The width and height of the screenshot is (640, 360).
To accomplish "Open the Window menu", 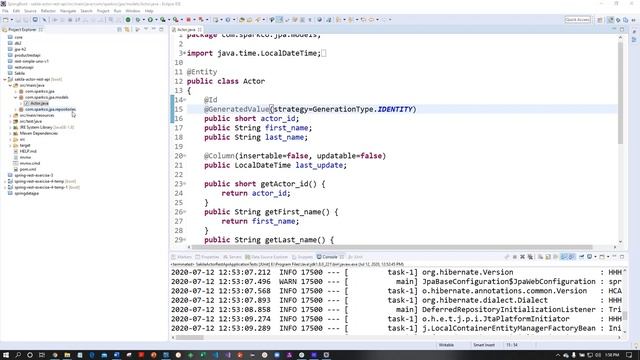I will pos(133,11).
